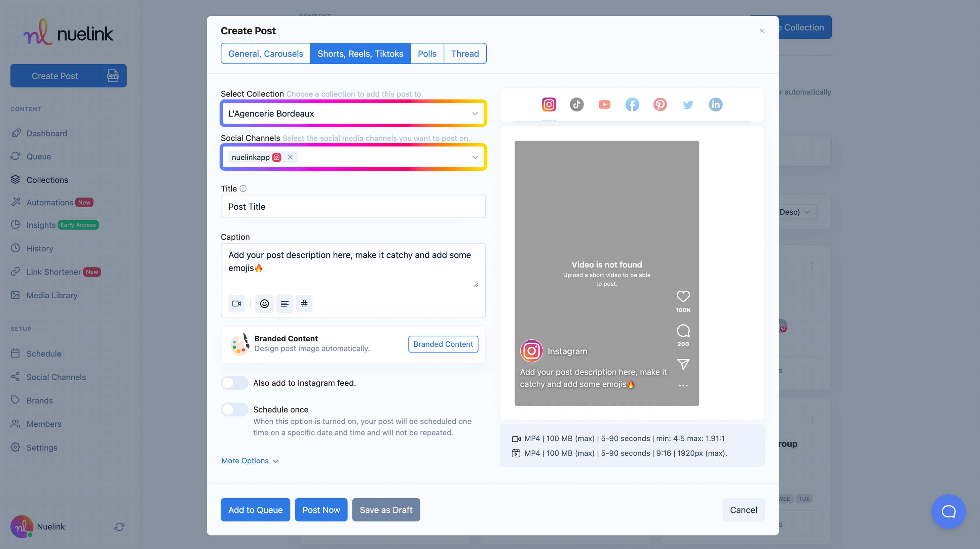Image resolution: width=980 pixels, height=549 pixels.
Task: Expand More Options
Action: pos(250,460)
